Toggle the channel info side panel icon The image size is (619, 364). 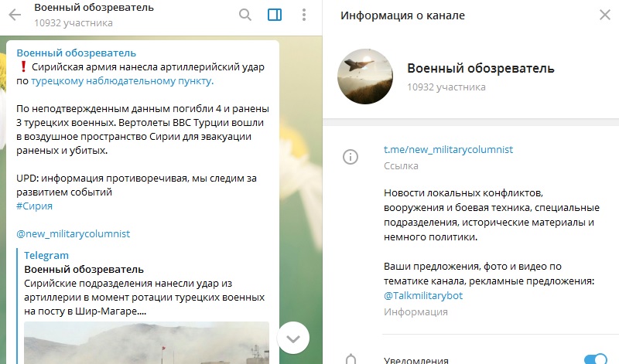(x=275, y=15)
